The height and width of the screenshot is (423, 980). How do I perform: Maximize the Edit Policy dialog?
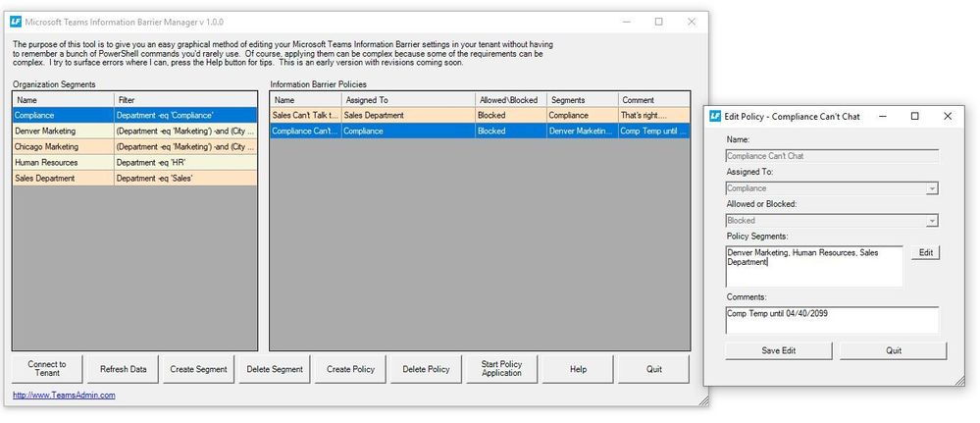tap(915, 116)
